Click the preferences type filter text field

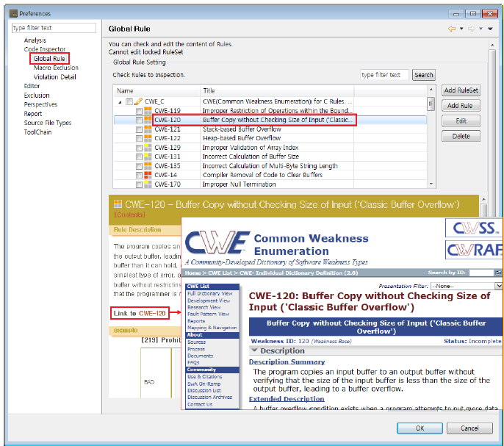click(x=54, y=28)
